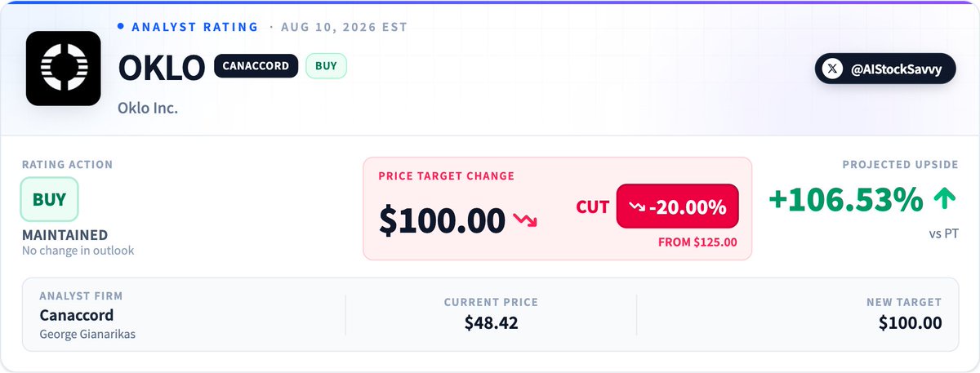The image size is (980, 373).
Task: Click the red downtrend arrow beside $100.00
Action: coord(525,220)
